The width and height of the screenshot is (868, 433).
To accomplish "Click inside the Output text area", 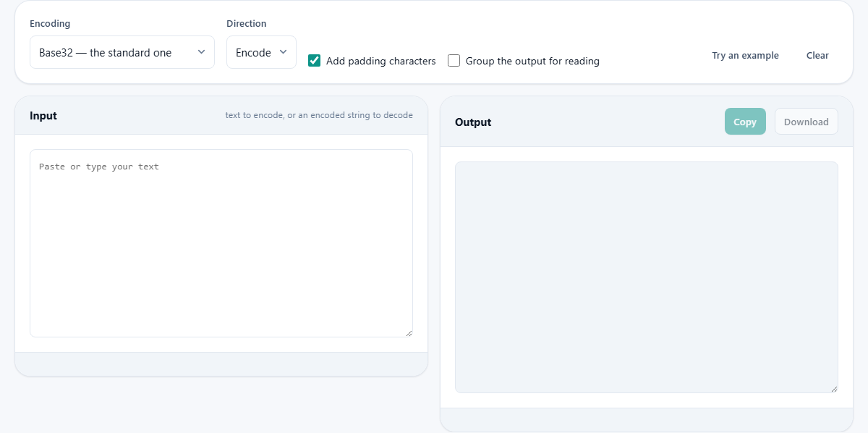I will pos(647,277).
